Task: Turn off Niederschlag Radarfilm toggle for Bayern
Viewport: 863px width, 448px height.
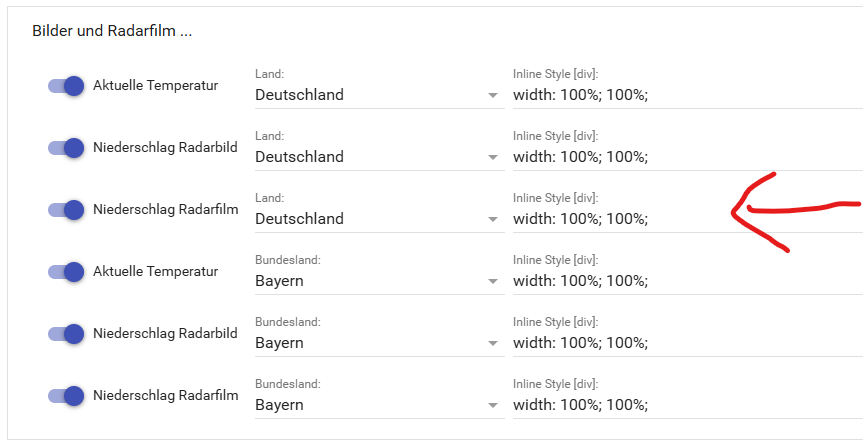Action: [x=65, y=396]
